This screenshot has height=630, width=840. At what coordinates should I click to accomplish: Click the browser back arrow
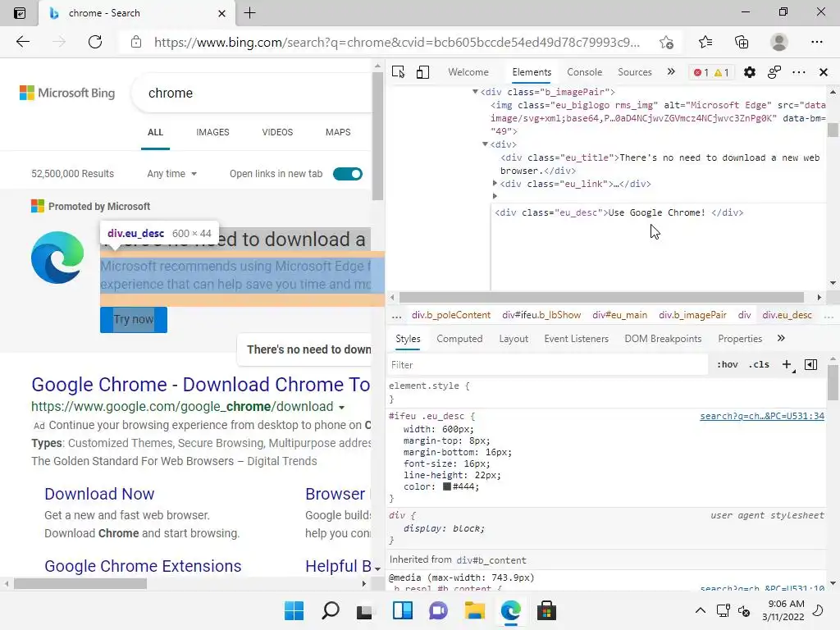coord(23,42)
